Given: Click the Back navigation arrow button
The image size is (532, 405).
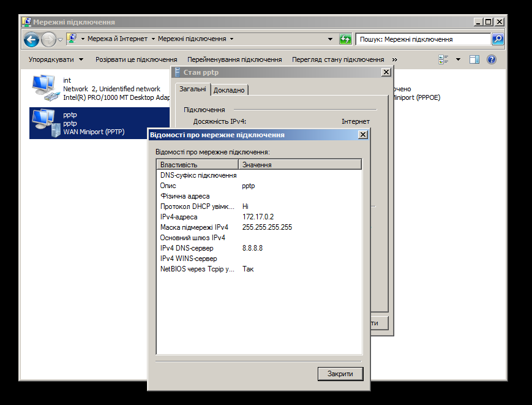Looking at the screenshot, I should [31, 39].
